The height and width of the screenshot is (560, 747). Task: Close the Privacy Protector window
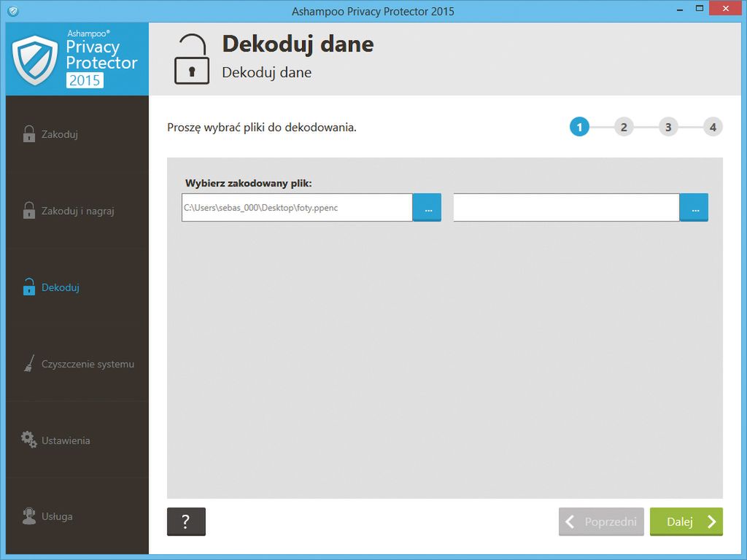(x=726, y=9)
